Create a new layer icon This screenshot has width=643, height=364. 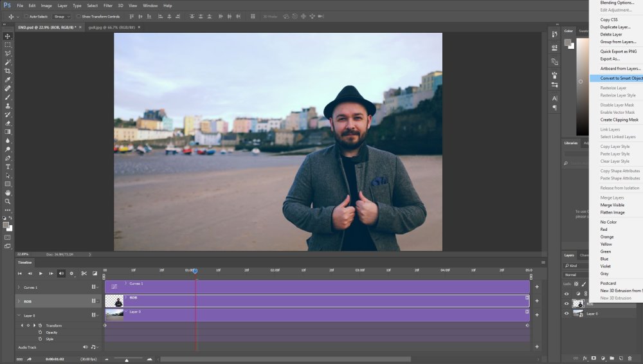[x=621, y=358]
